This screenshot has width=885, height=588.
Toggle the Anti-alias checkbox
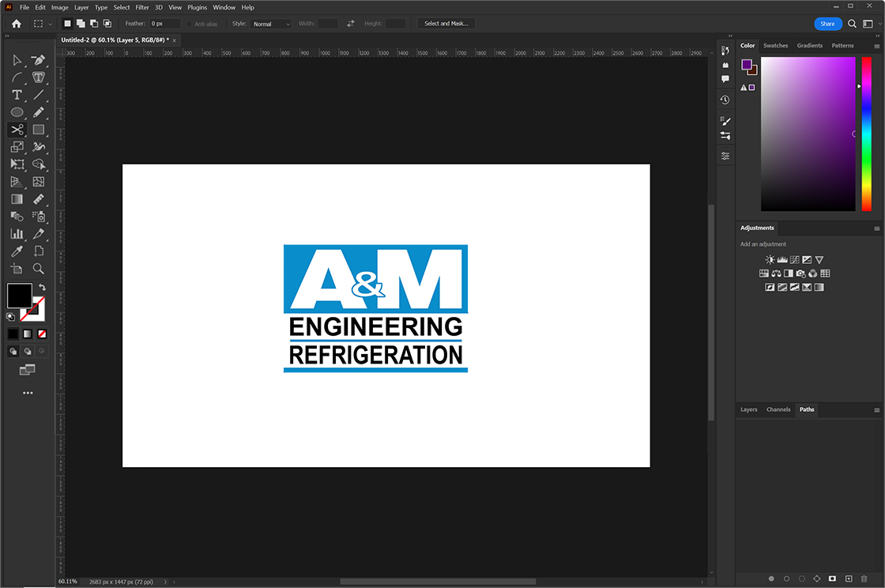click(x=190, y=24)
